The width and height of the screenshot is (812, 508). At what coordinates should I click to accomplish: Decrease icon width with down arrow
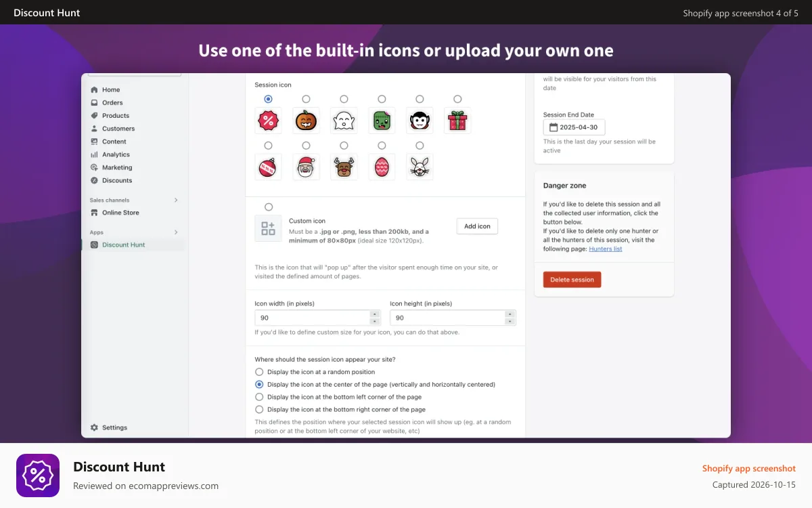375,321
